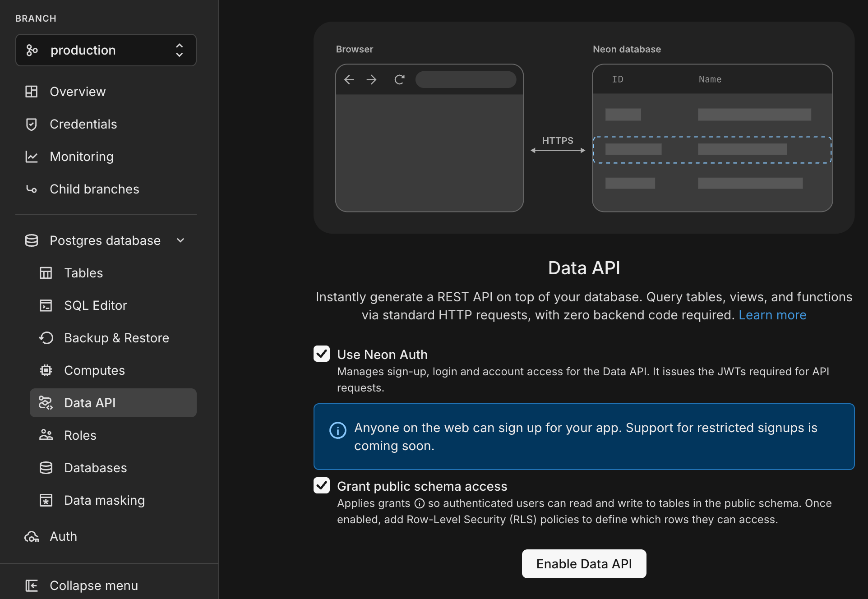Click the Use Neon Auth label

click(x=382, y=355)
